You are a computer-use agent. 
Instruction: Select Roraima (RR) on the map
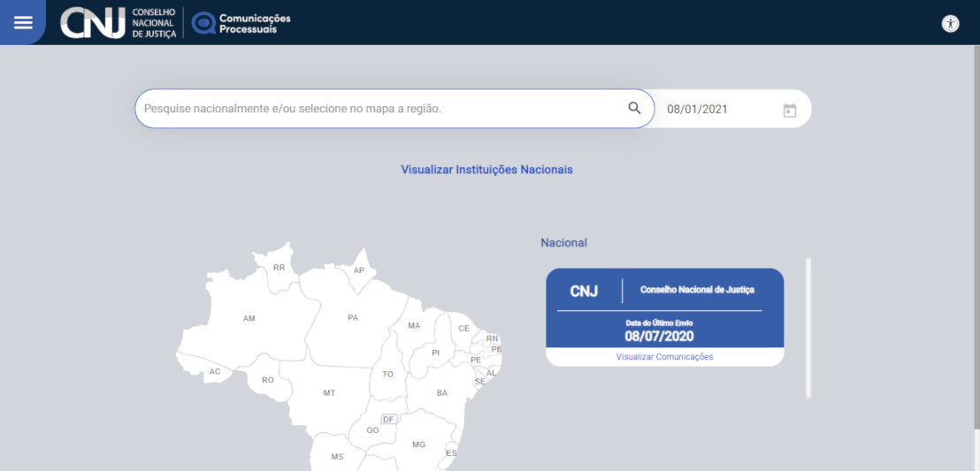(279, 267)
